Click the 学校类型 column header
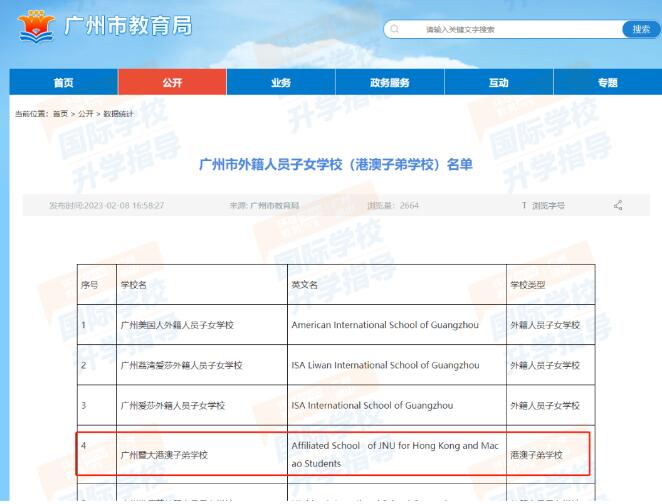 [551, 285]
